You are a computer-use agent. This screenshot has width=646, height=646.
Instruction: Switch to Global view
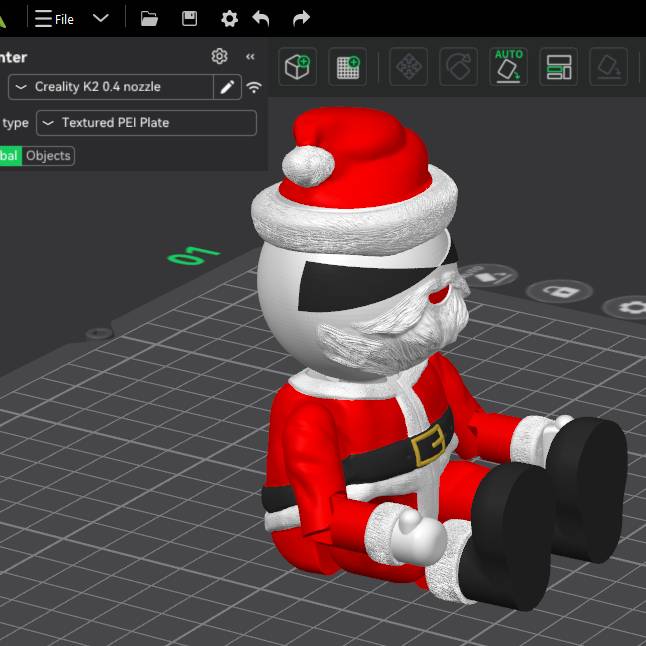click(9, 155)
